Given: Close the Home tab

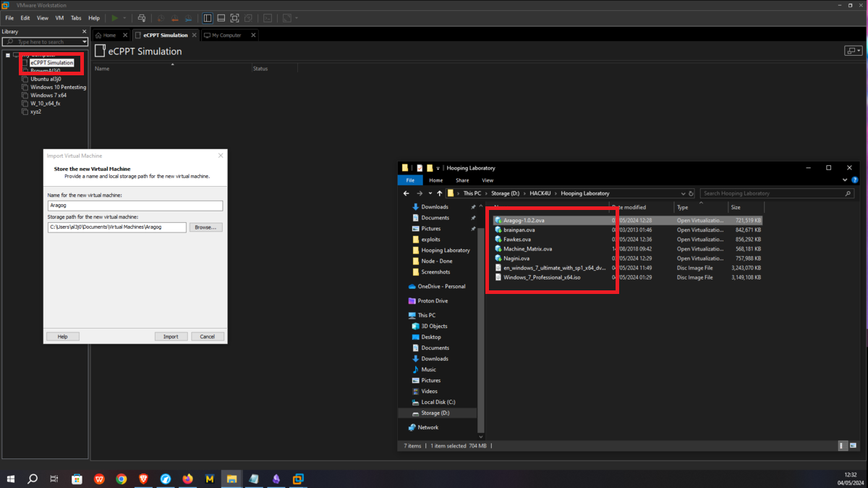Looking at the screenshot, I should click(x=125, y=35).
